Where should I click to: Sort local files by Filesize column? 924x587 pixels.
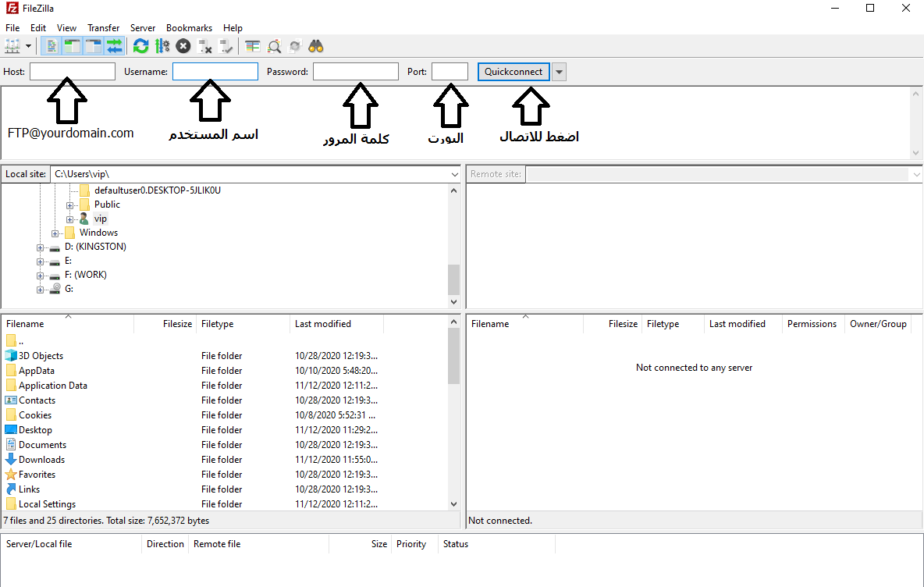click(165, 324)
